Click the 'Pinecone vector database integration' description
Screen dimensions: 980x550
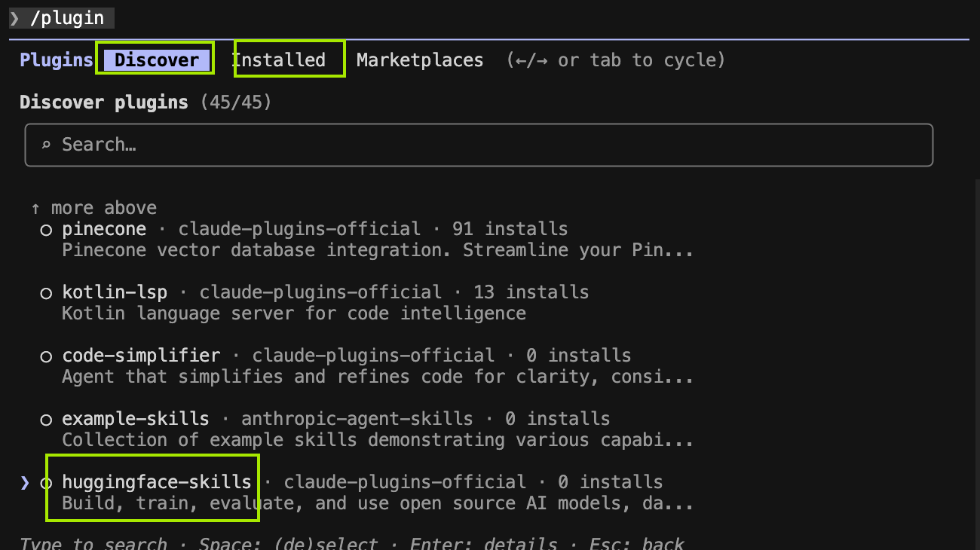tap(378, 250)
